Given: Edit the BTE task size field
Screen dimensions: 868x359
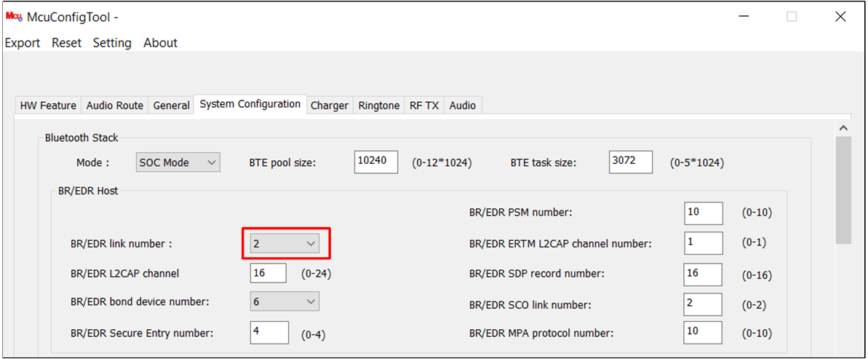Looking at the screenshot, I should tap(630, 162).
